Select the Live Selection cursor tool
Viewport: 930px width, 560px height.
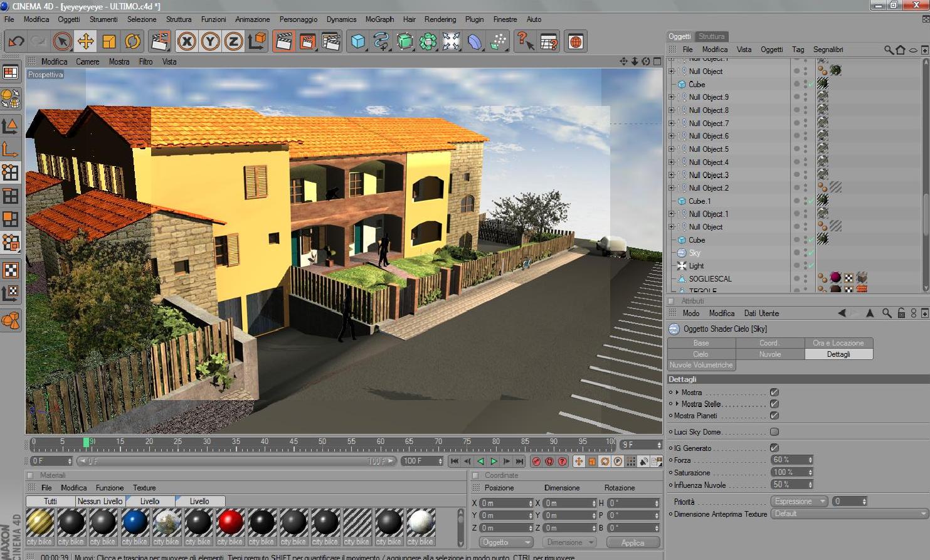62,41
